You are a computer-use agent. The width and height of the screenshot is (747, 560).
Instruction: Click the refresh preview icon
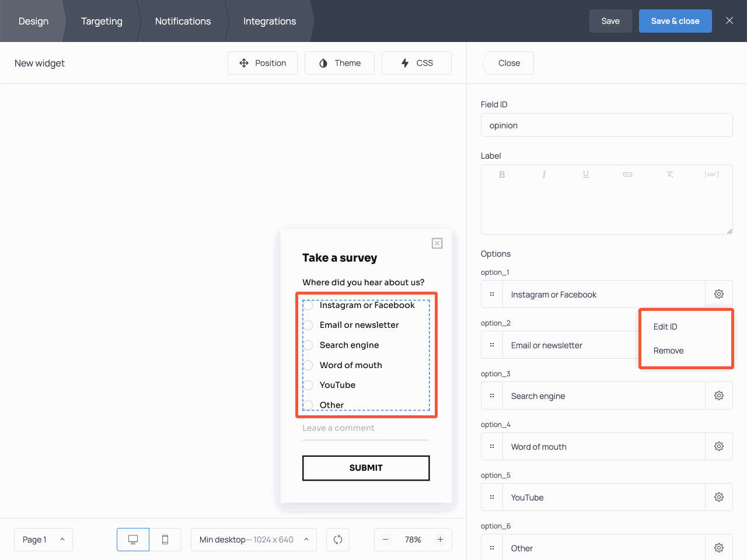click(338, 540)
